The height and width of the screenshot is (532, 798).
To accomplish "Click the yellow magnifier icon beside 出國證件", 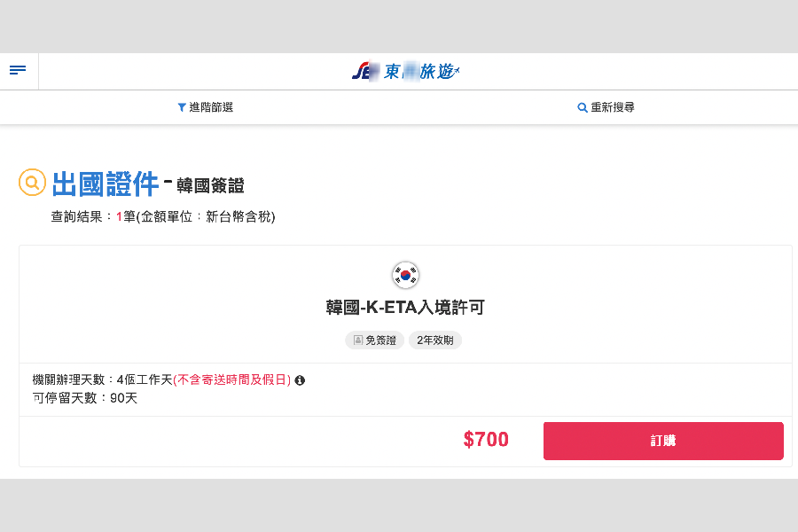I will pyautogui.click(x=32, y=183).
